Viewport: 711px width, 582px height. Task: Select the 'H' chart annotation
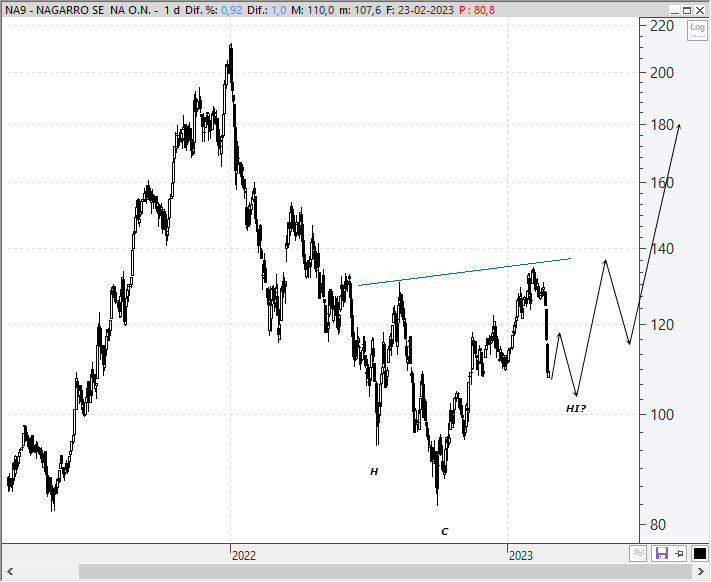coord(374,472)
